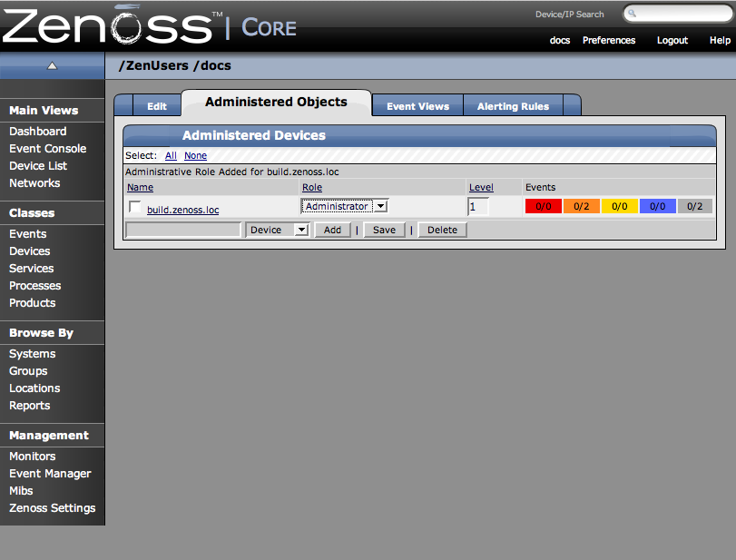736x560 pixels.
Task: Click the /ZenUsers breadcrumb
Action: [153, 65]
